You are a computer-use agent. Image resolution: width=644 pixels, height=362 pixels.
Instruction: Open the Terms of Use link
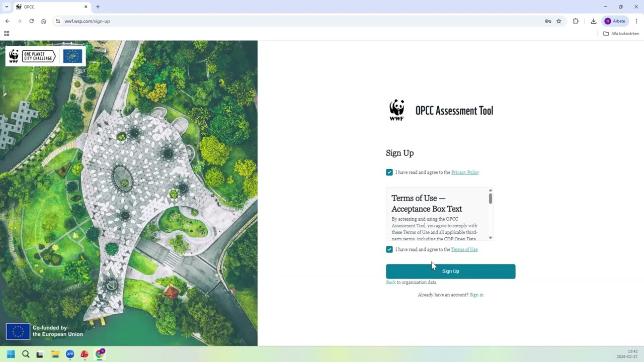pyautogui.click(x=464, y=249)
